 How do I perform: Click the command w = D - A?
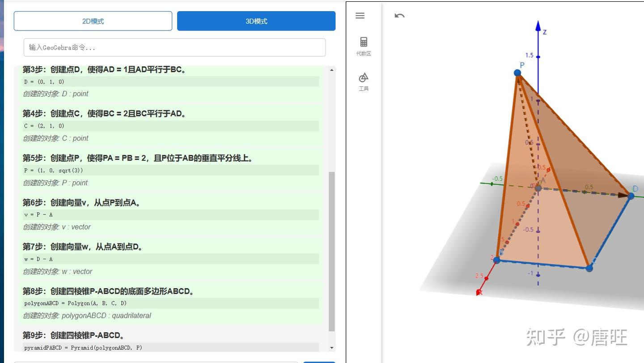click(x=171, y=259)
